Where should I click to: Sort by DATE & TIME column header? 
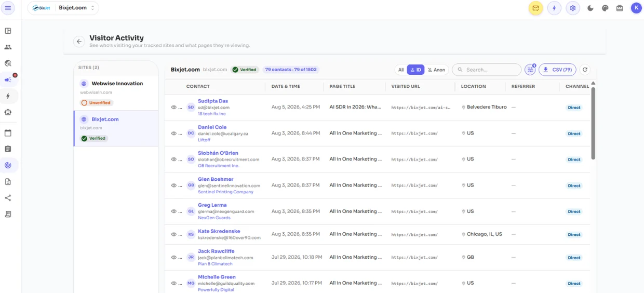coord(286,86)
